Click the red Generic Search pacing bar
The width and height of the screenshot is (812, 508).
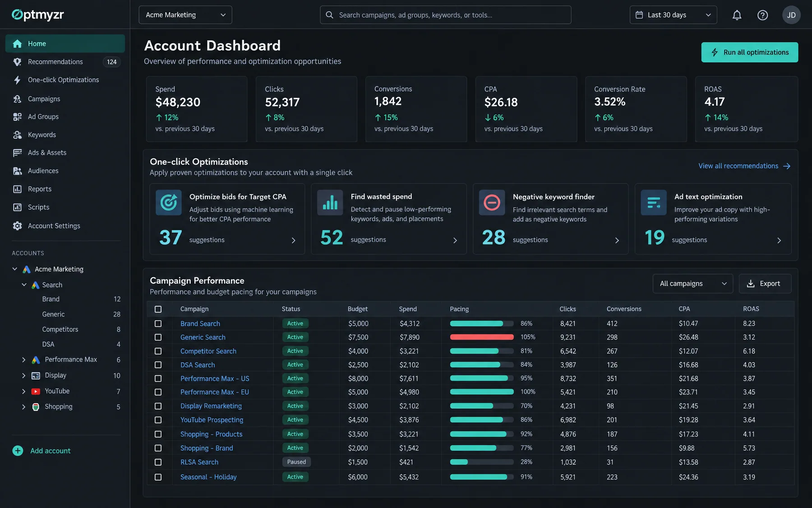tap(482, 337)
